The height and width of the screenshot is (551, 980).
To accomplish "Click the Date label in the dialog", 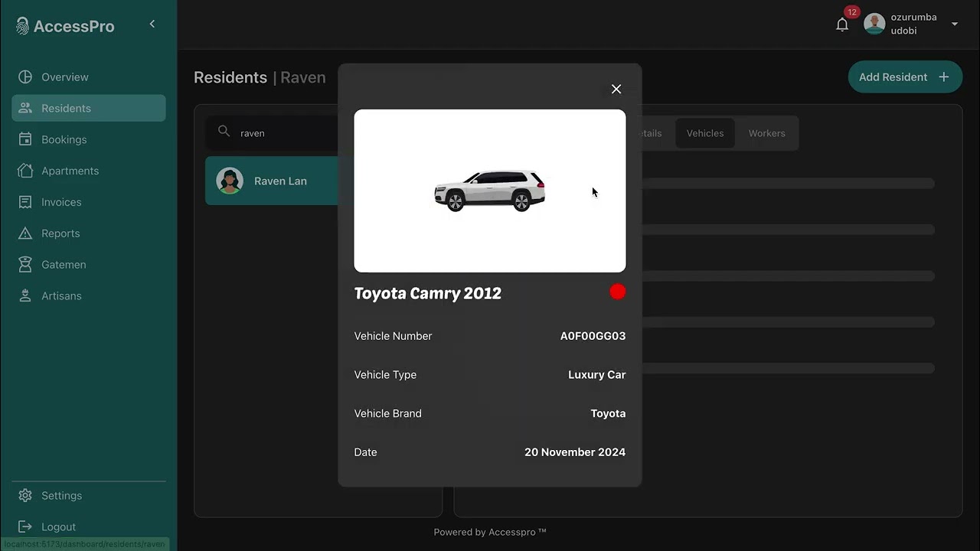I will pyautogui.click(x=365, y=452).
